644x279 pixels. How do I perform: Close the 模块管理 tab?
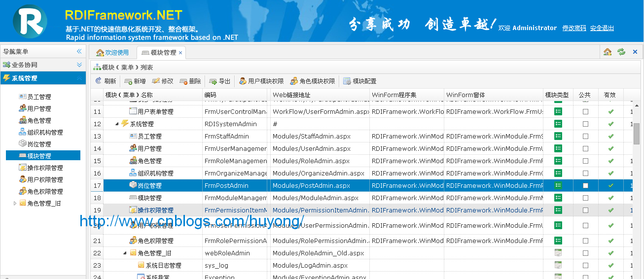(180, 53)
